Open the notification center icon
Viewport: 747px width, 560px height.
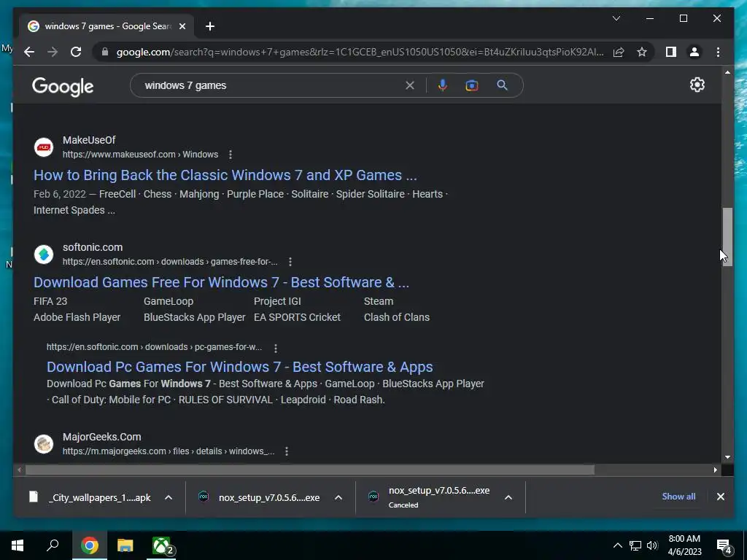point(724,546)
